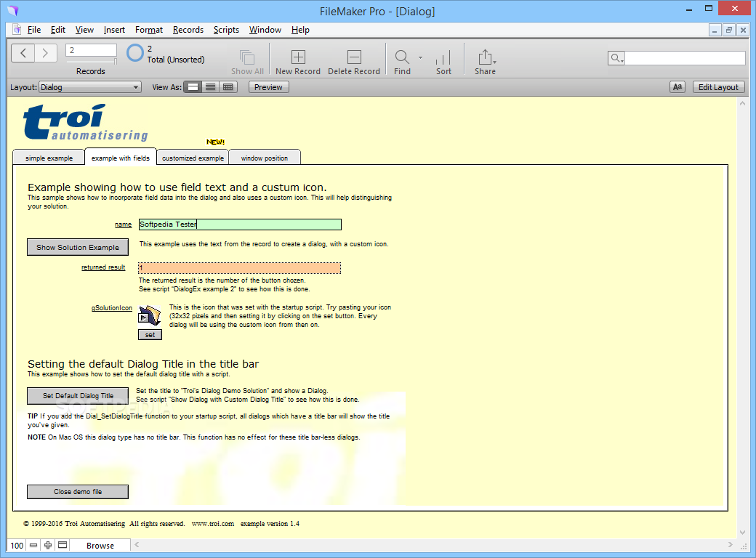
Task: Select the example with fields tab
Action: [x=121, y=157]
